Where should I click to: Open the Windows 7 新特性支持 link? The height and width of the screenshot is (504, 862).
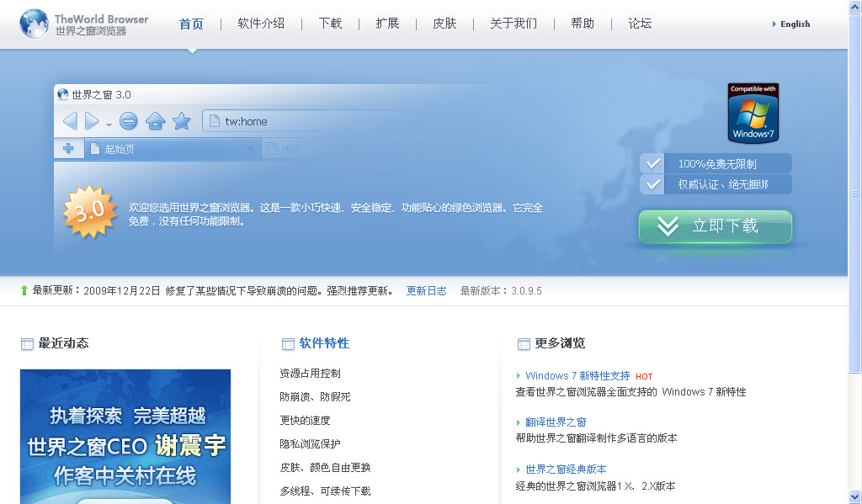pyautogui.click(x=577, y=376)
